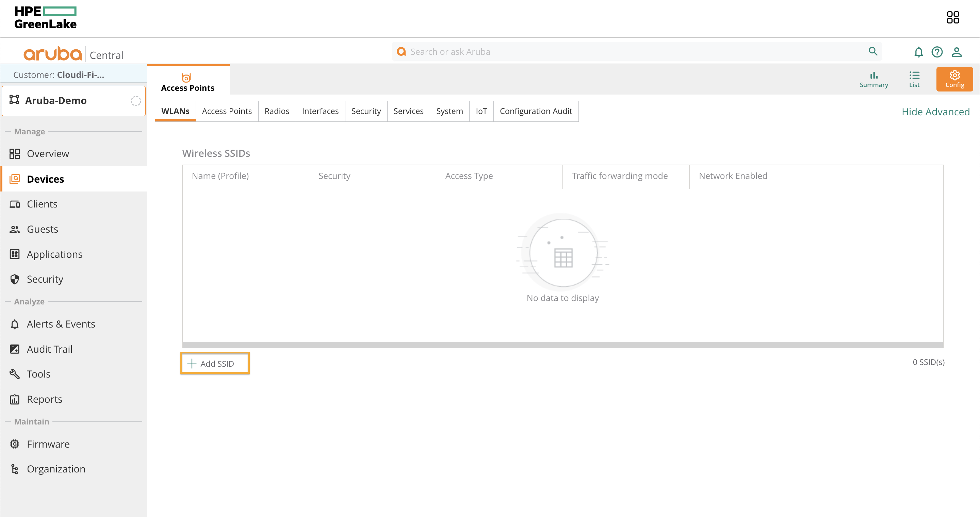The height and width of the screenshot is (517, 980).
Task: Click the search magnifier icon
Action: 873,51
